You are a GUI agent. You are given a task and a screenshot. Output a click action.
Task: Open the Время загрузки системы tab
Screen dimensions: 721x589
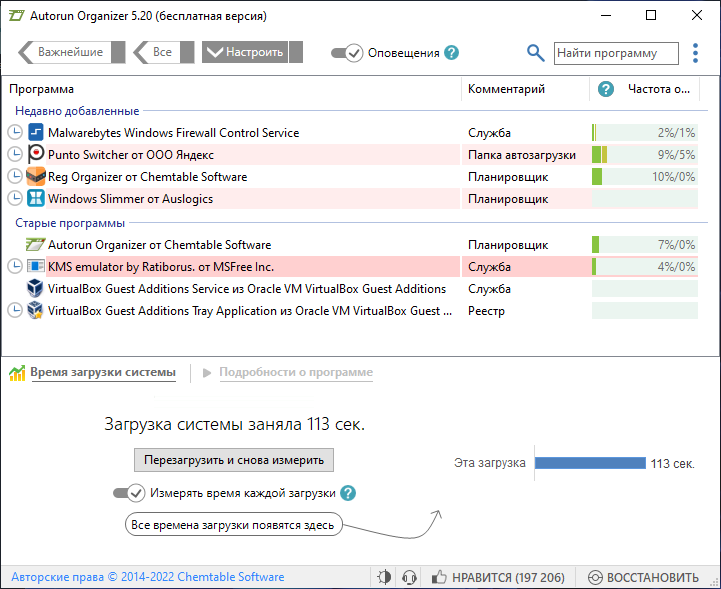pos(103,372)
